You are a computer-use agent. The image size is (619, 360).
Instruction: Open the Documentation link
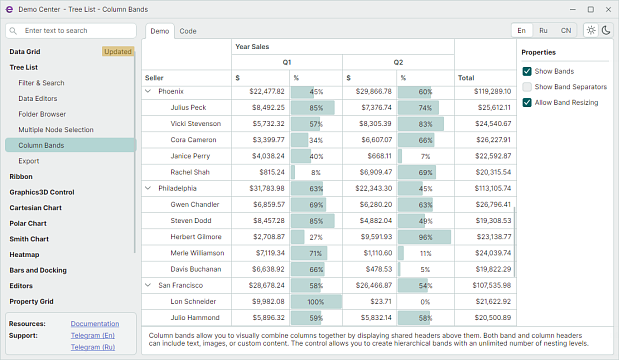95,324
